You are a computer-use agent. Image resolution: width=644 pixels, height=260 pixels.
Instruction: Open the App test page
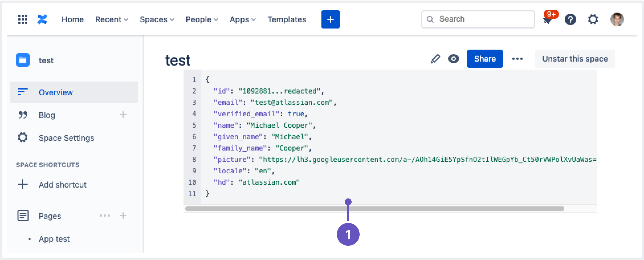pyautogui.click(x=54, y=239)
